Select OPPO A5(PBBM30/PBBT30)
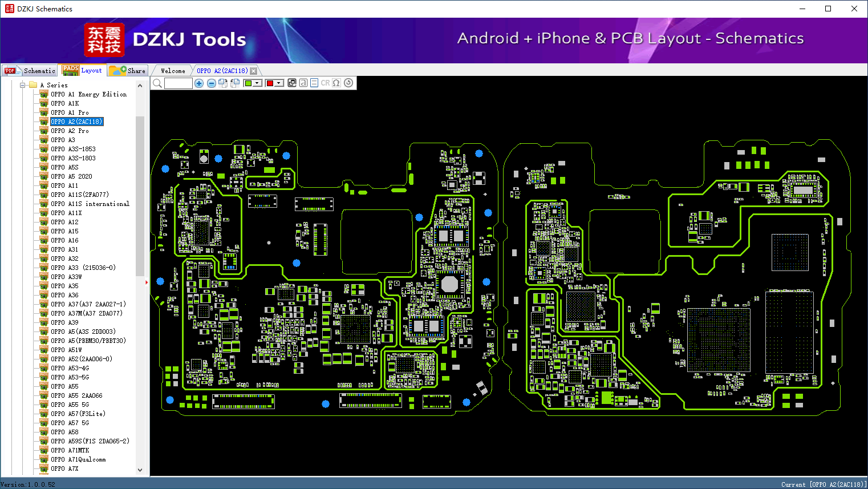Image resolution: width=868 pixels, height=489 pixels. click(x=88, y=341)
